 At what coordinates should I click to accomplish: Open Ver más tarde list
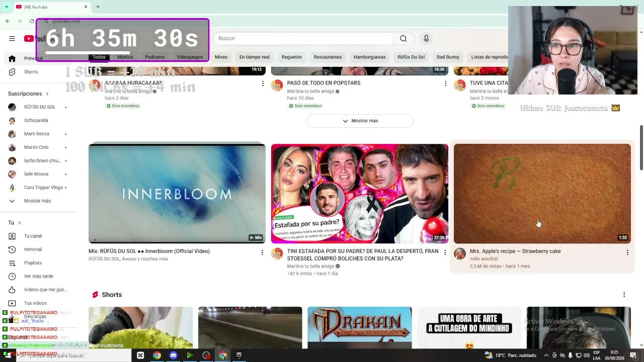(38, 276)
